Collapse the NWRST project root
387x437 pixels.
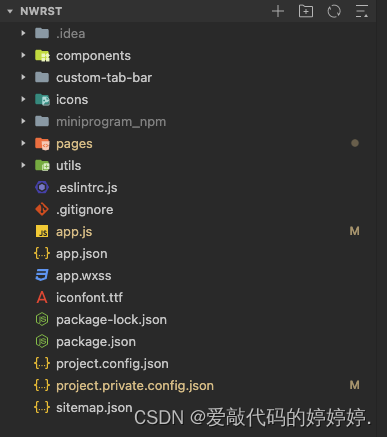[x=10, y=11]
